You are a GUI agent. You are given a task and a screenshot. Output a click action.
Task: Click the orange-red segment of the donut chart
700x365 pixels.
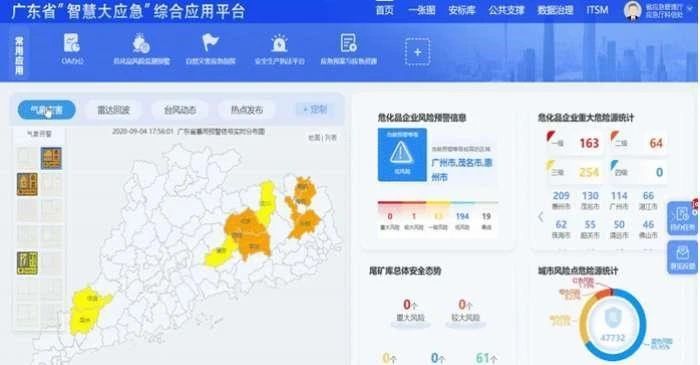click(604, 293)
